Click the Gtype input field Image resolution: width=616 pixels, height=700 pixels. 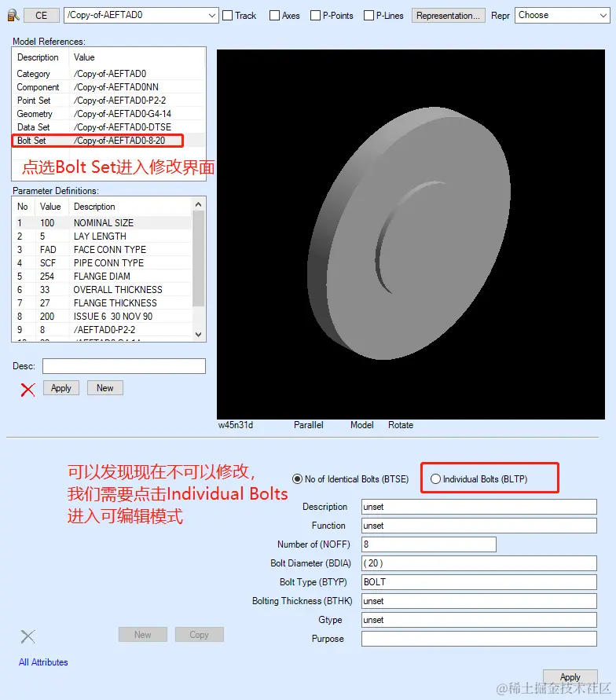(x=479, y=620)
